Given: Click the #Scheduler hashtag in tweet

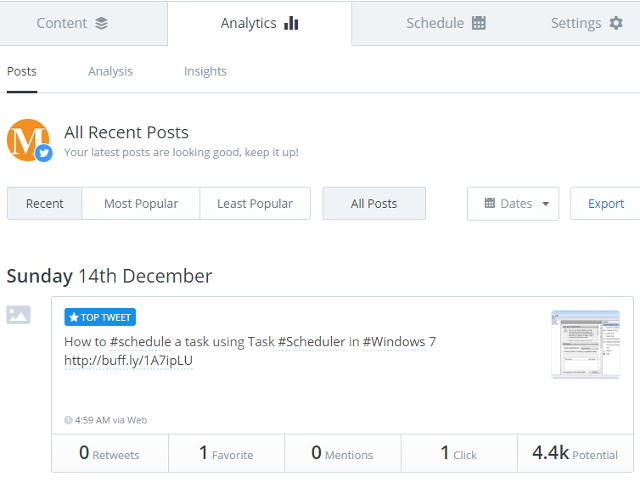Looking at the screenshot, I should click(x=312, y=341).
